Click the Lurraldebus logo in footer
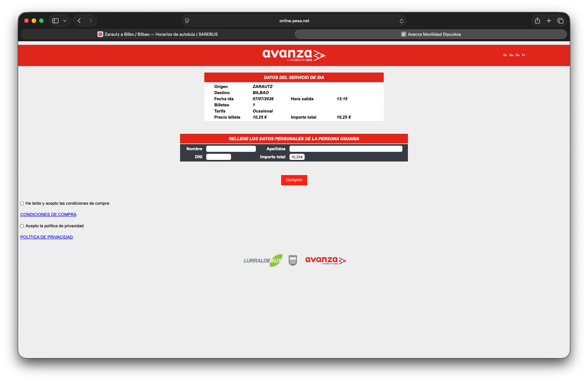 click(x=263, y=260)
